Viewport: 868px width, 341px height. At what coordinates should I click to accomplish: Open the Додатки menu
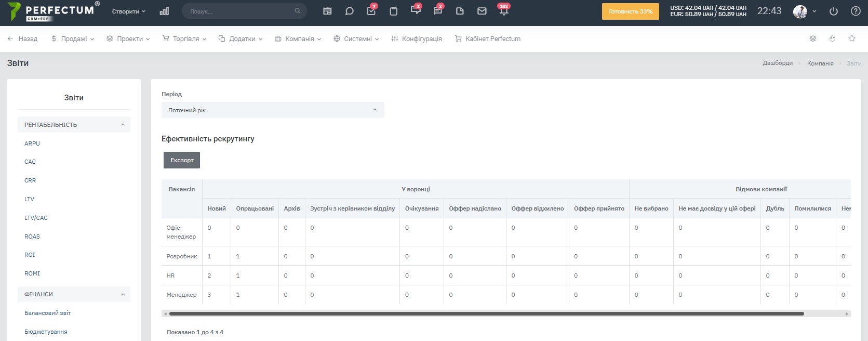pyautogui.click(x=241, y=38)
